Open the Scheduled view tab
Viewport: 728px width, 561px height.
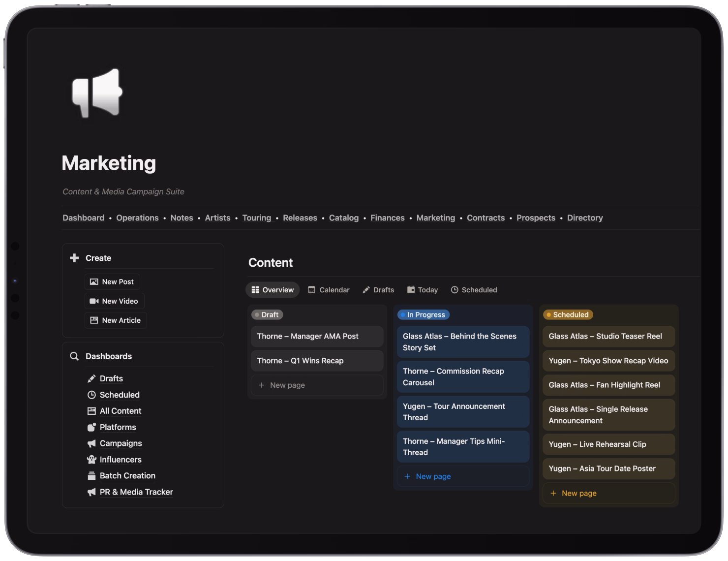click(474, 290)
